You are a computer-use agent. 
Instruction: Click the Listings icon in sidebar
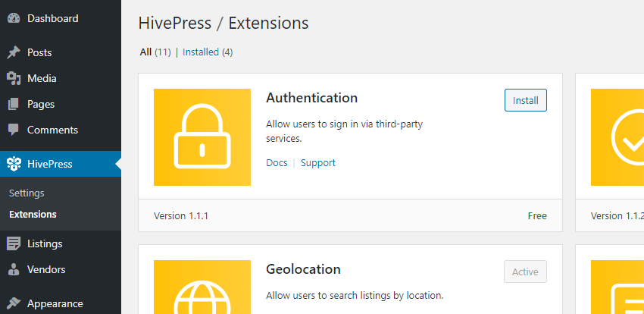click(14, 243)
